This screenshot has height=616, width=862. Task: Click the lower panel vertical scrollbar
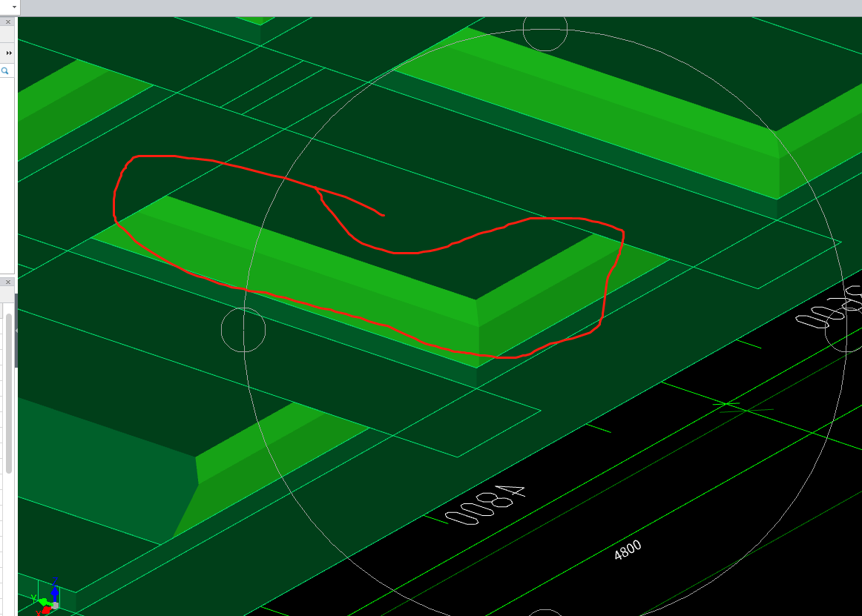[x=9, y=393]
